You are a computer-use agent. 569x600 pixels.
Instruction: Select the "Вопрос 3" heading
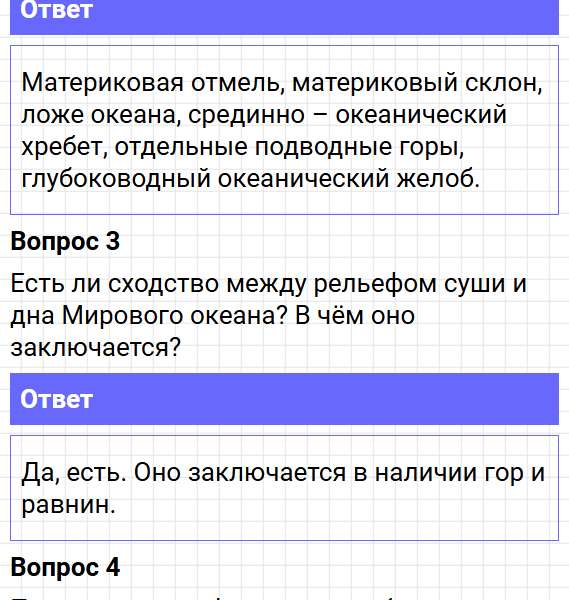[65, 241]
